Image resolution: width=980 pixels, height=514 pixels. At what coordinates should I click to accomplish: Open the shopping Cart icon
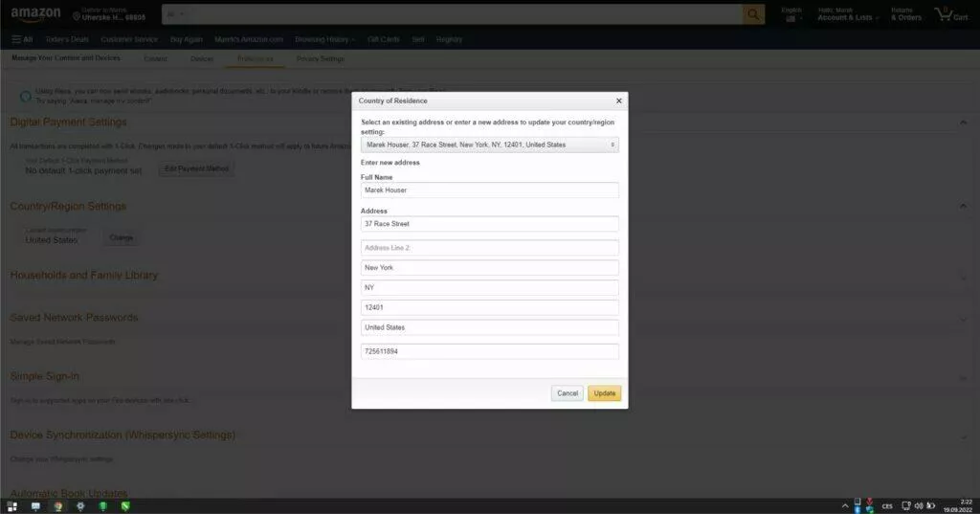[951, 14]
